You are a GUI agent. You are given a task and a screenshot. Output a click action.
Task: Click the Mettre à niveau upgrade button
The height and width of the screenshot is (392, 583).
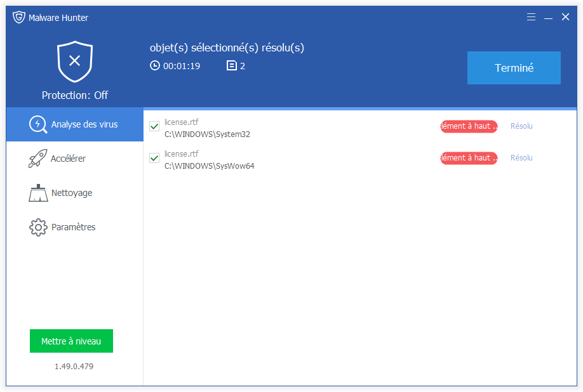(x=71, y=341)
